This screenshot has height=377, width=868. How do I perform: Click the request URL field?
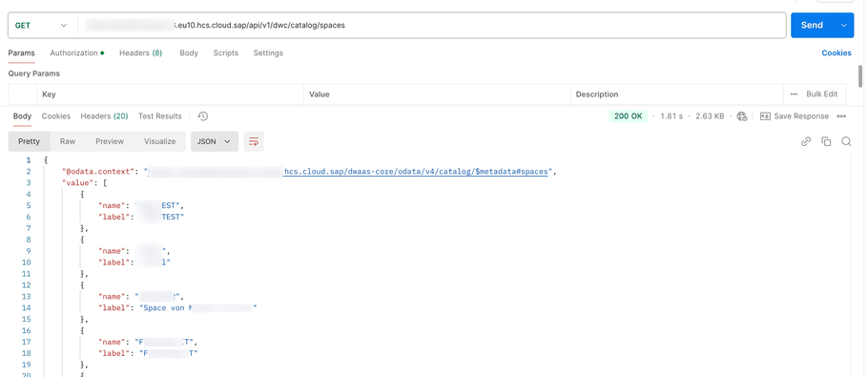(x=432, y=26)
